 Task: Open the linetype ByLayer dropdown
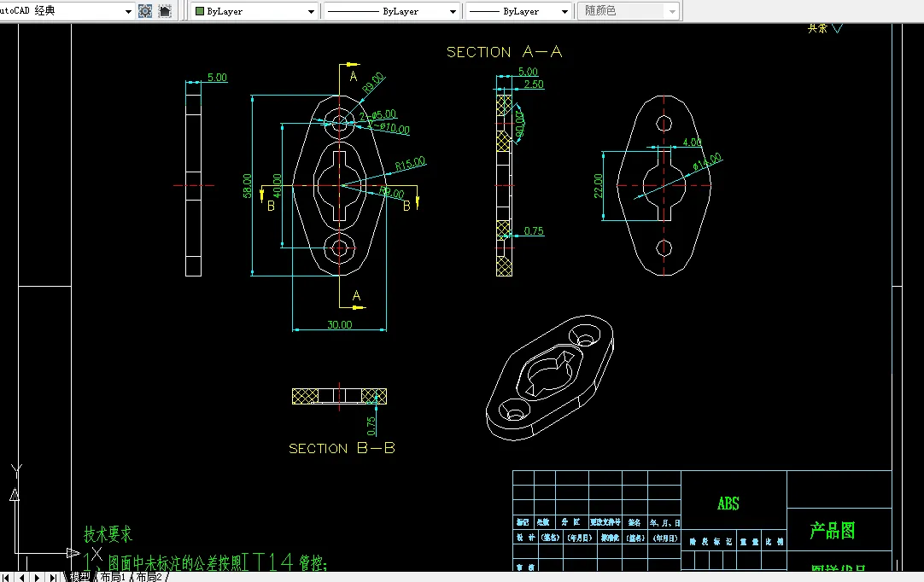click(452, 12)
